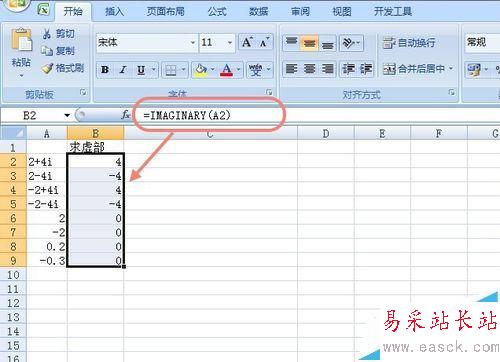Toggle bold formatting

coord(105,70)
